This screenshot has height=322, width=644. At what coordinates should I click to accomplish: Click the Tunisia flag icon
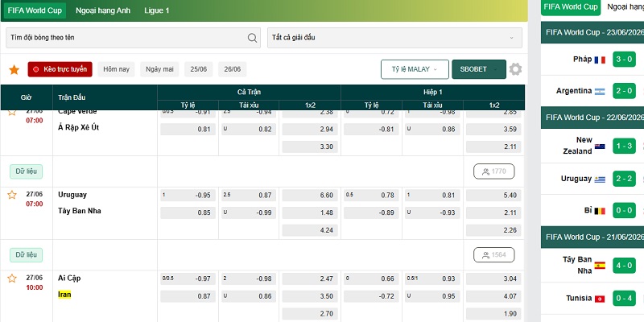tap(600, 299)
